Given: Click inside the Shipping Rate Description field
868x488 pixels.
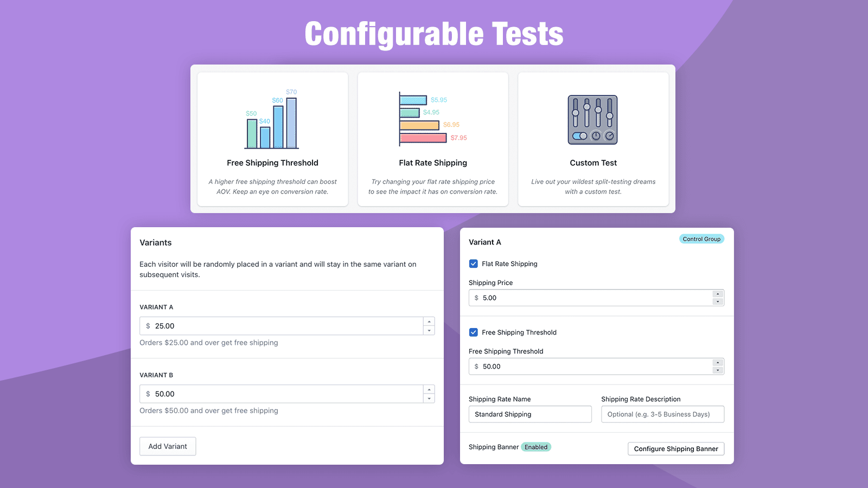Looking at the screenshot, I should pyautogui.click(x=662, y=414).
